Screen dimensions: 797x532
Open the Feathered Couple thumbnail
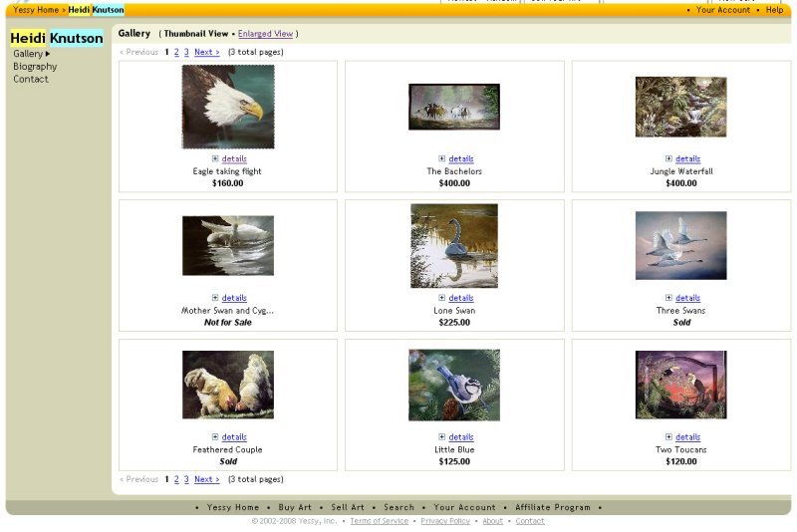pos(228,385)
